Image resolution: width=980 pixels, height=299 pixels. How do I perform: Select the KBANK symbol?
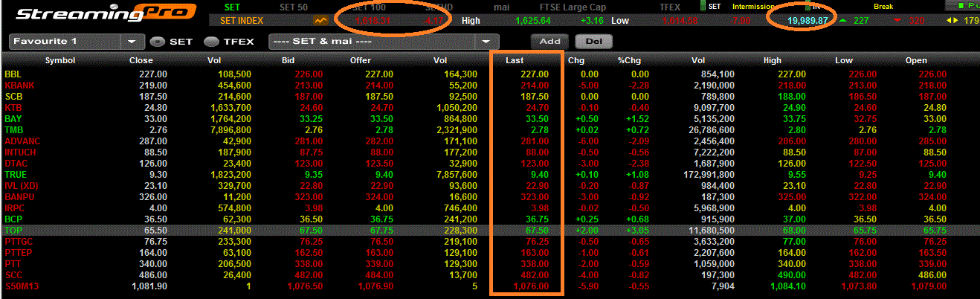[x=19, y=86]
